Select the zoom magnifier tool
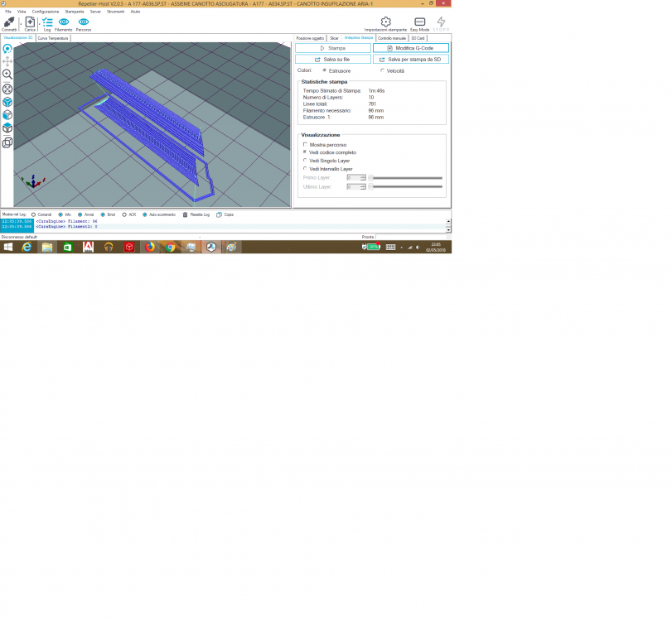Viewport: 672px width, 621px height. point(7,74)
